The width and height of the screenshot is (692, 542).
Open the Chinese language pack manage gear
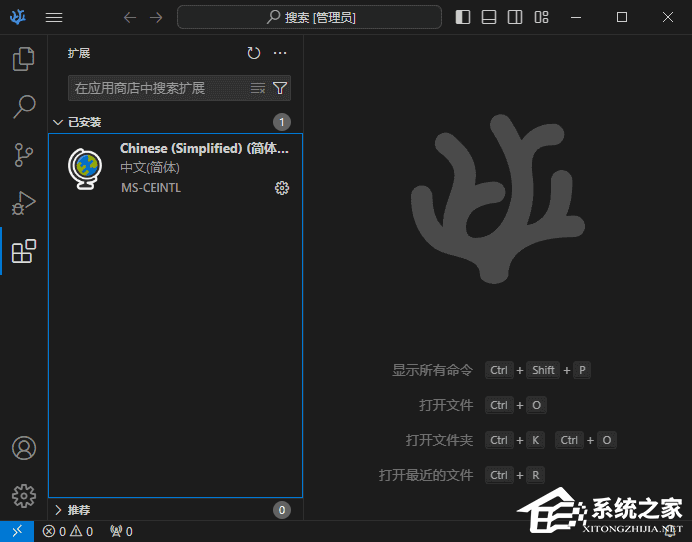282,188
